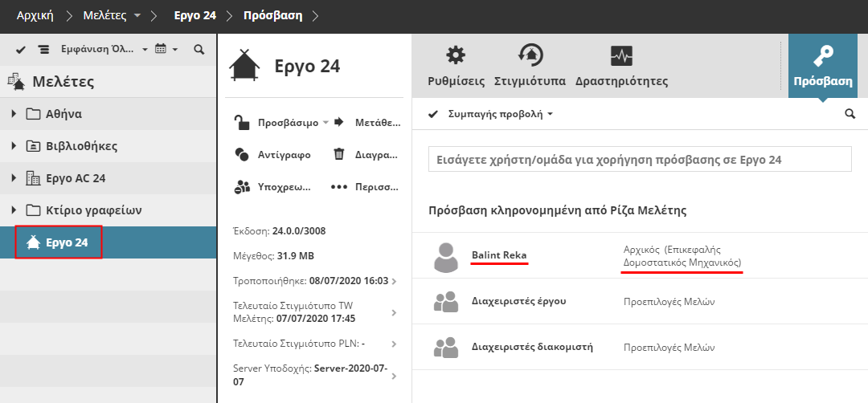This screenshot has height=403, width=868.
Task: Select the Διαχειριστές διακομιστή group name
Action: pos(532,347)
